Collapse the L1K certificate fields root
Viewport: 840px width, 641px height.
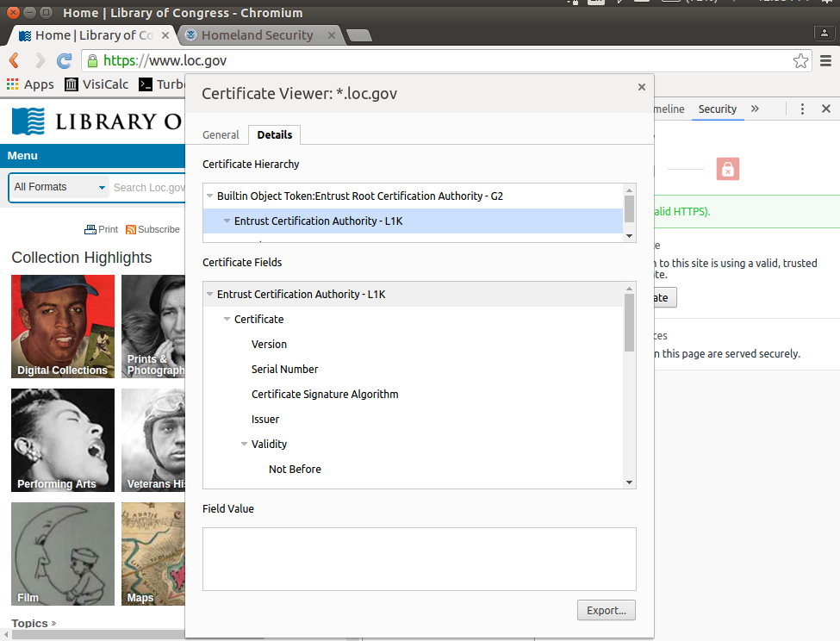210,294
